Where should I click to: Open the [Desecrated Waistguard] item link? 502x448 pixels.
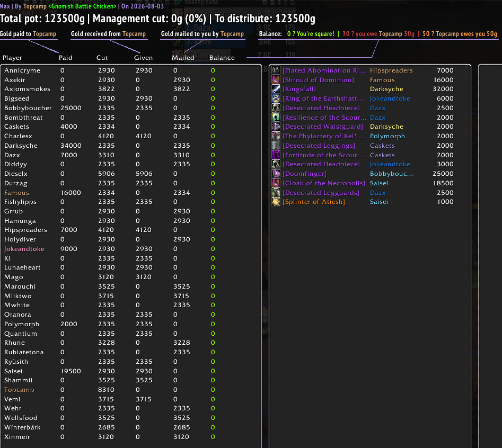click(323, 127)
